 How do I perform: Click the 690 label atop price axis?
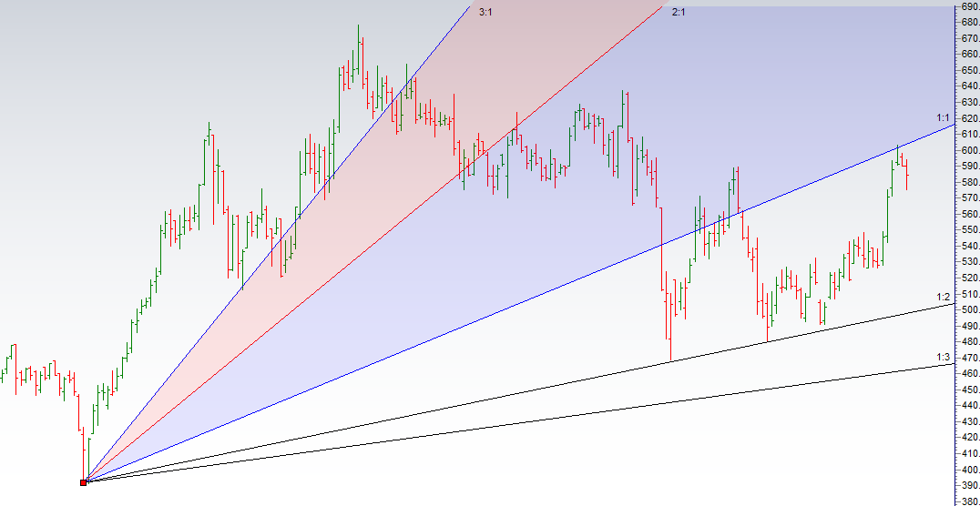click(967, 7)
